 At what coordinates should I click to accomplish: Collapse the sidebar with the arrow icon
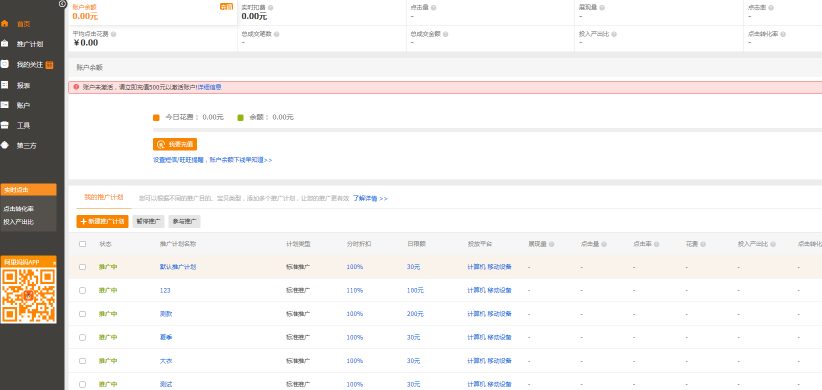(62, 4)
